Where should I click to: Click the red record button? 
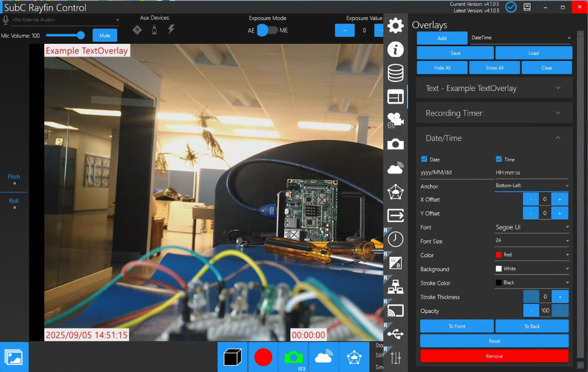263,357
